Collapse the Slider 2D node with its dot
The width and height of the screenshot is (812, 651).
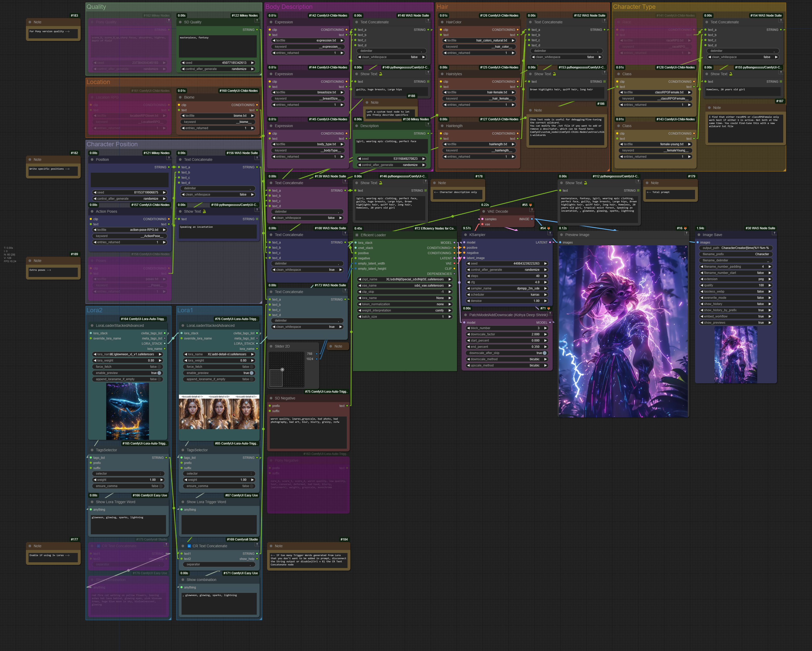[271, 346]
